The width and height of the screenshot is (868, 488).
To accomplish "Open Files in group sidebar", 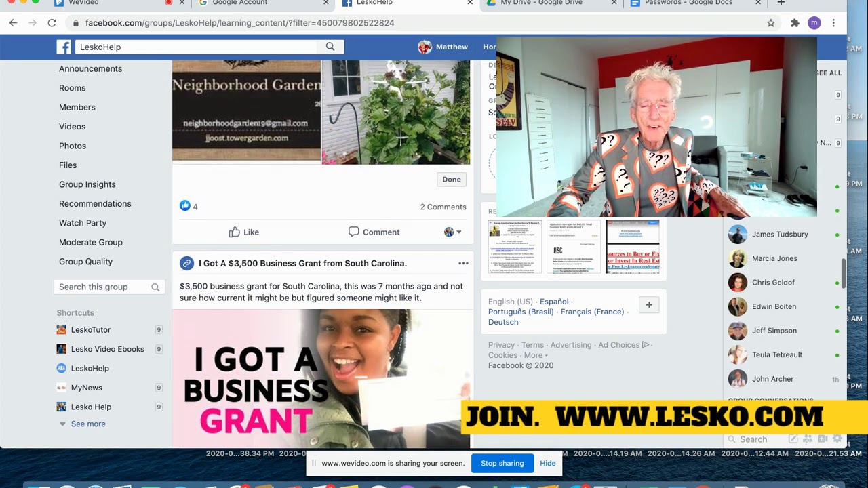I will 68,165.
